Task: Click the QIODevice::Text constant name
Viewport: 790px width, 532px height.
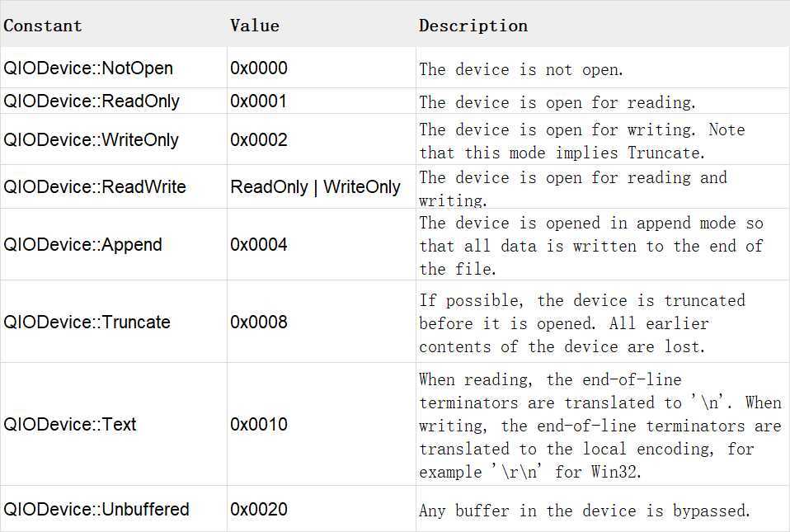Action: click(69, 424)
